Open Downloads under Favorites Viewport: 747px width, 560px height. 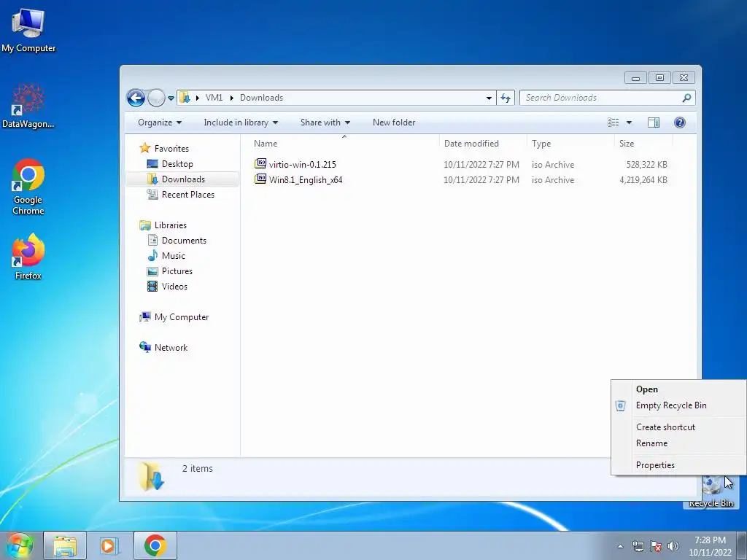pos(183,179)
